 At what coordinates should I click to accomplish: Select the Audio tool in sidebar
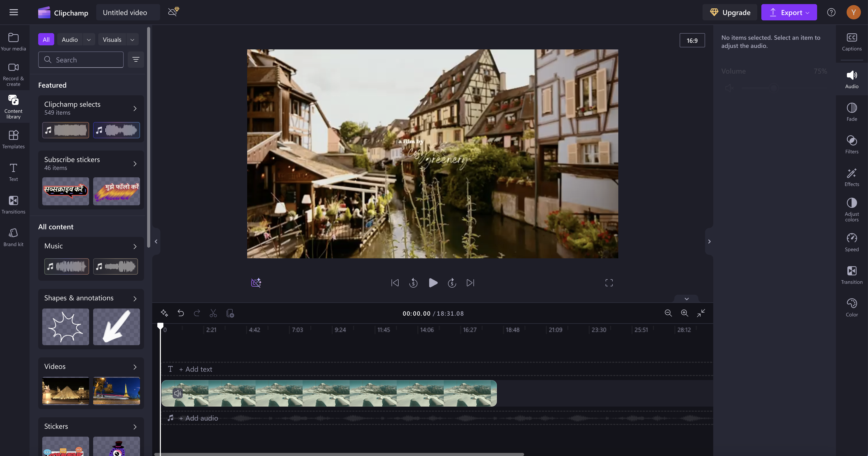pos(852,79)
